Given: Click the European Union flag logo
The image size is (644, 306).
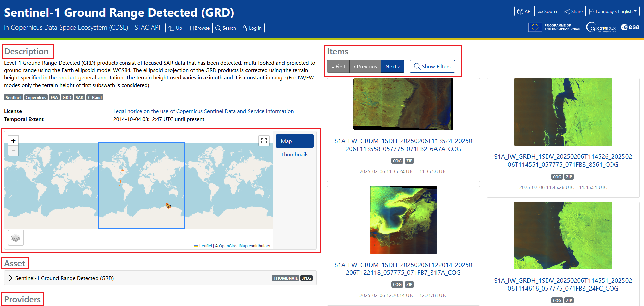Looking at the screenshot, I should pyautogui.click(x=535, y=27).
